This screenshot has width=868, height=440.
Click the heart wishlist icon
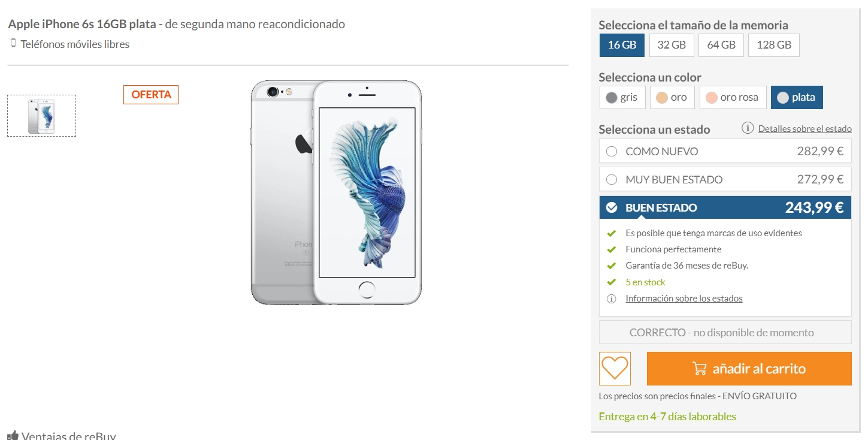click(615, 368)
